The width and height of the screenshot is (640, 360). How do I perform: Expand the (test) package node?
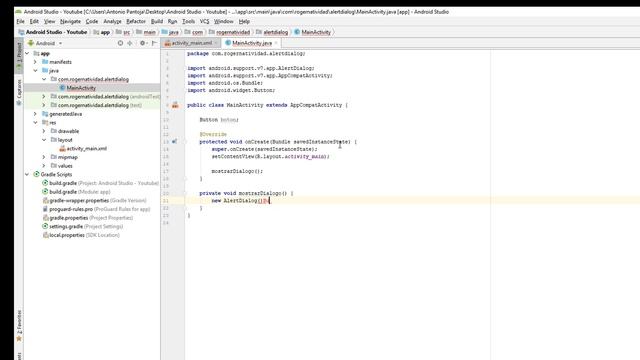[44, 105]
